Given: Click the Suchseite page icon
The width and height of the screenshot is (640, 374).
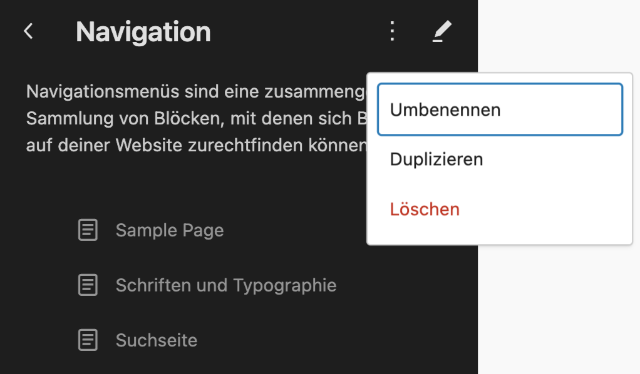Looking at the screenshot, I should pyautogui.click(x=88, y=340).
